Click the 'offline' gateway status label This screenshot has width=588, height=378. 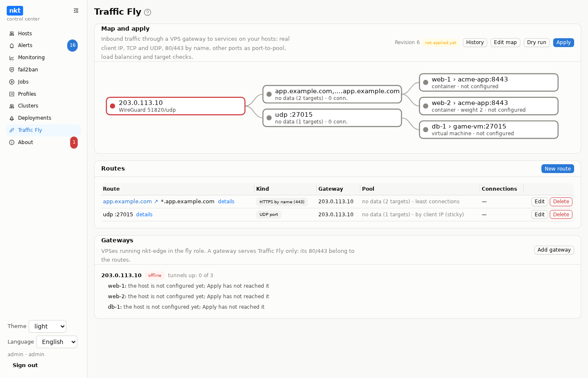click(x=155, y=276)
